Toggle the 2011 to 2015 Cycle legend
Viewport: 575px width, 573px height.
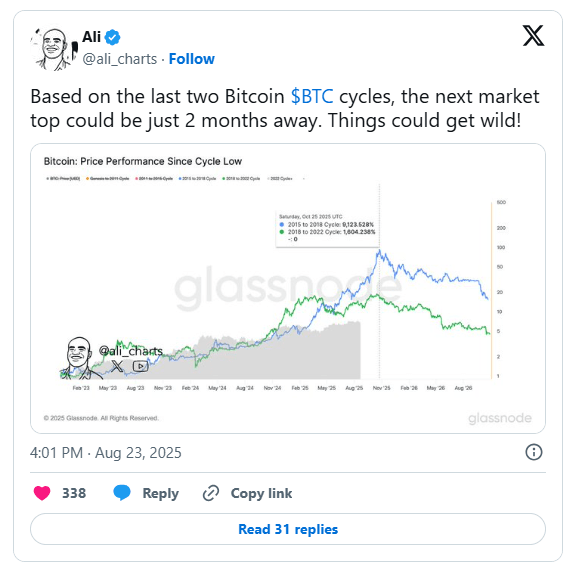point(154,179)
